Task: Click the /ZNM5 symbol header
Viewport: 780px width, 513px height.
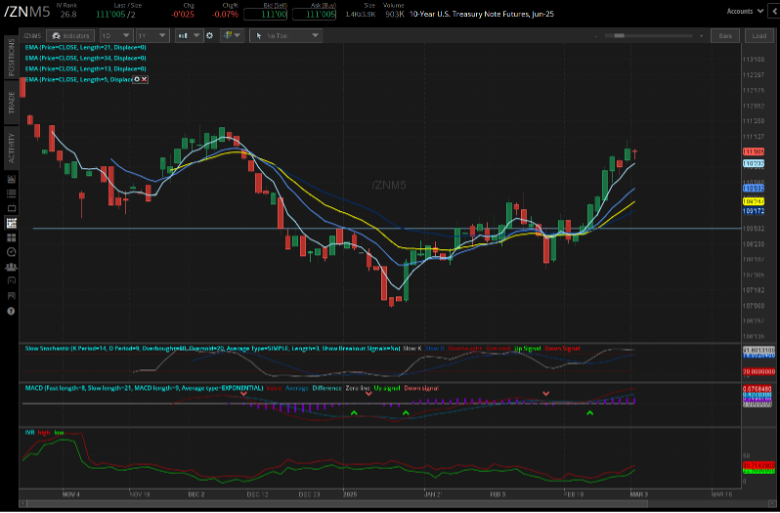Action: [x=27, y=12]
